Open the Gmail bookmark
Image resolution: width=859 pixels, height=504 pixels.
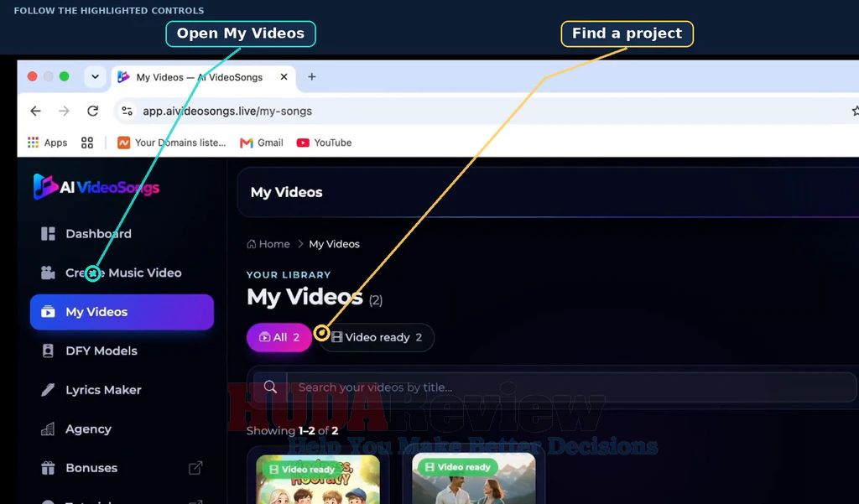(x=262, y=143)
